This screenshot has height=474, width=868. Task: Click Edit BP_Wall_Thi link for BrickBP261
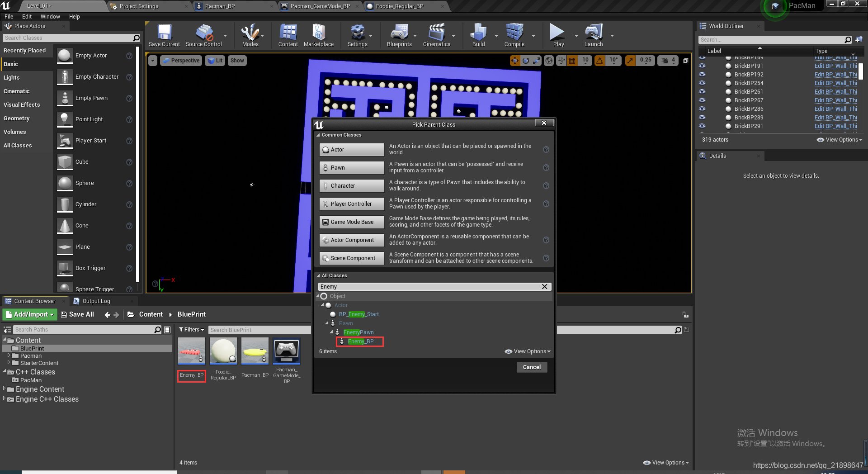(835, 92)
